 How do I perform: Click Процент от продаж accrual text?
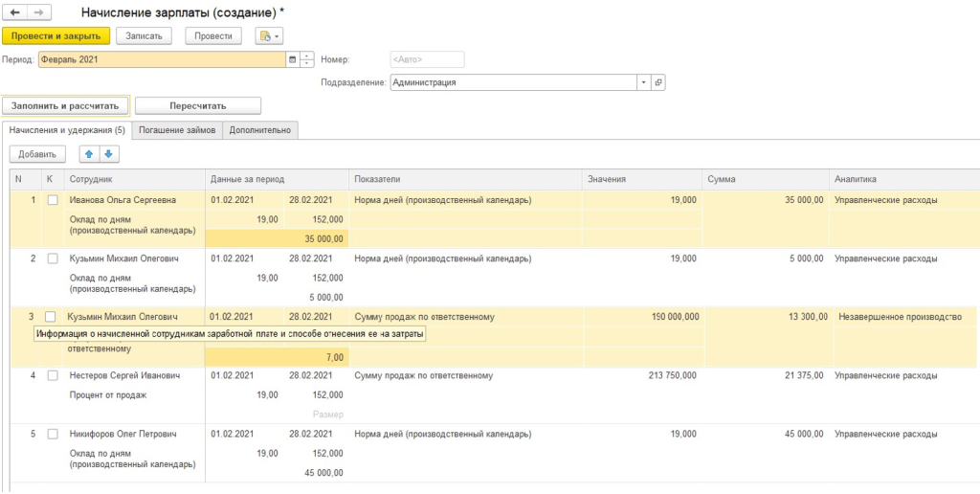[108, 395]
